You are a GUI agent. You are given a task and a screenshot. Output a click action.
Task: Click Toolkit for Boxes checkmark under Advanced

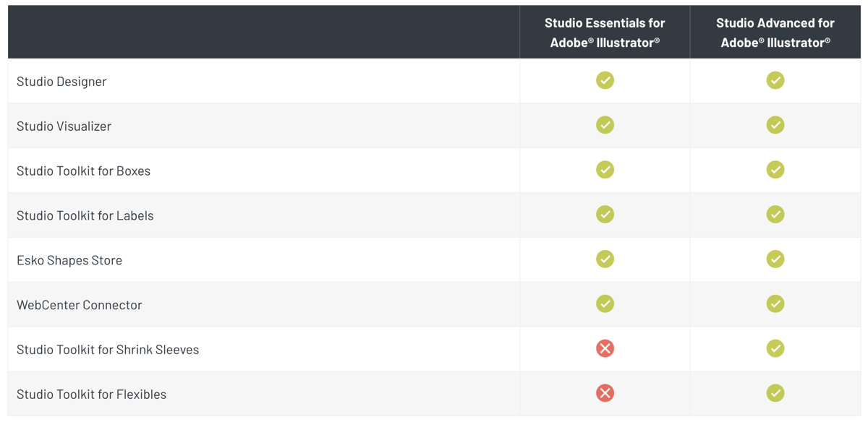(775, 170)
